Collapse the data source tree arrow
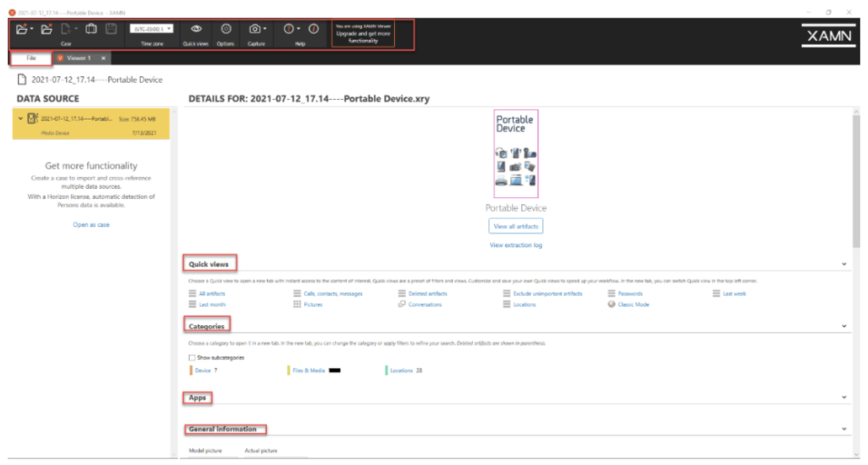The height and width of the screenshot is (465, 868). pyautogui.click(x=20, y=119)
